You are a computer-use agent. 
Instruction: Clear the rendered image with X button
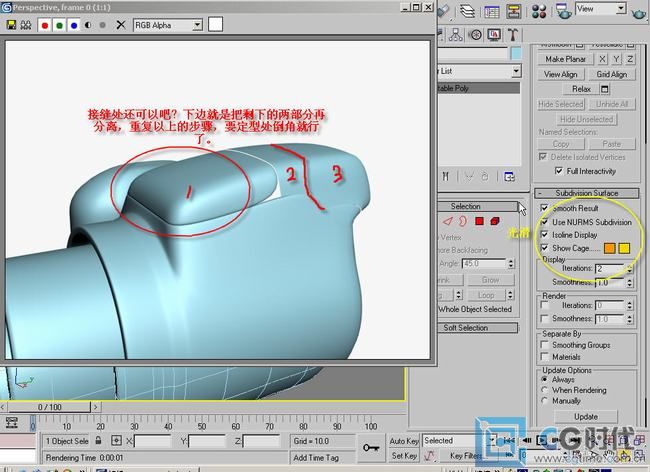(121, 25)
